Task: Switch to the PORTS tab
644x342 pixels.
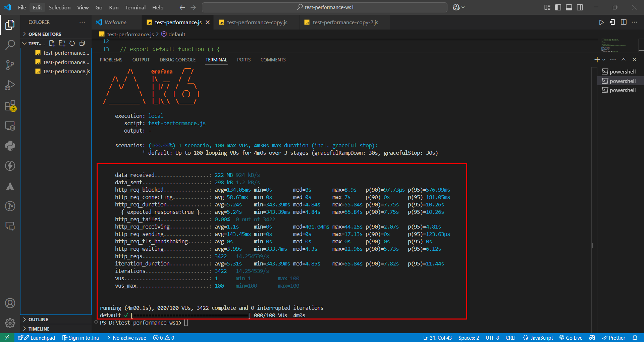Action: pos(244,60)
